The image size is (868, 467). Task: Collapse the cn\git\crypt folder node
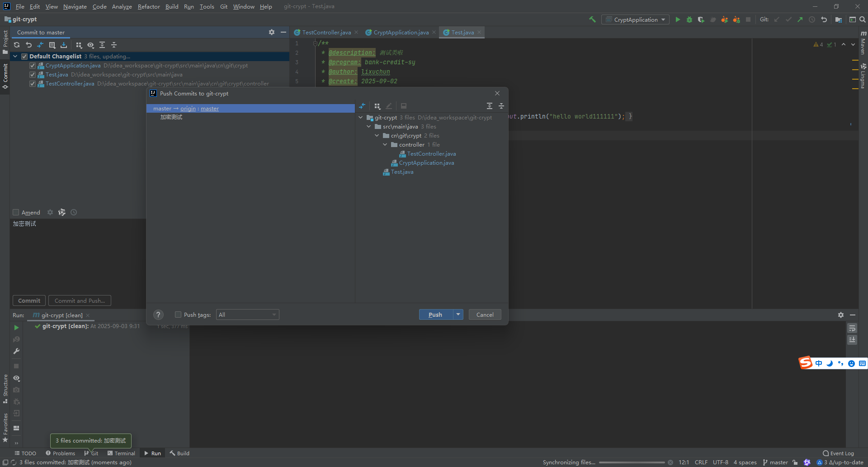tap(377, 136)
